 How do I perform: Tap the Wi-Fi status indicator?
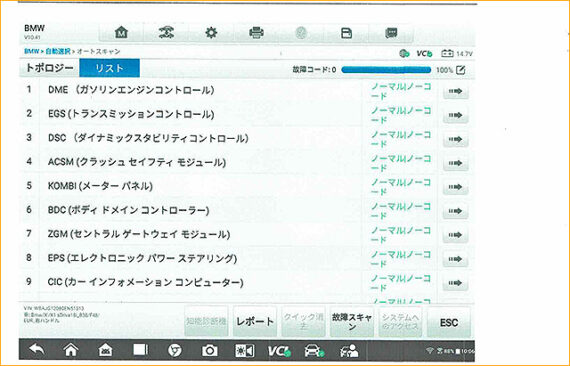tap(430, 351)
